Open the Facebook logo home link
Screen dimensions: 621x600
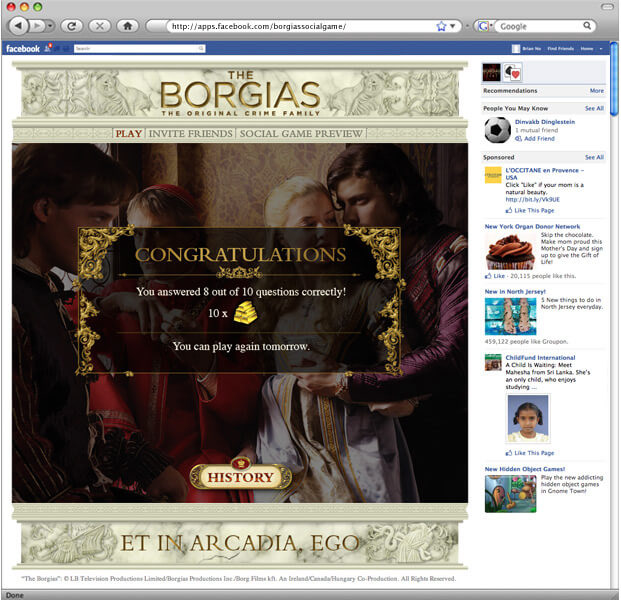click(23, 49)
